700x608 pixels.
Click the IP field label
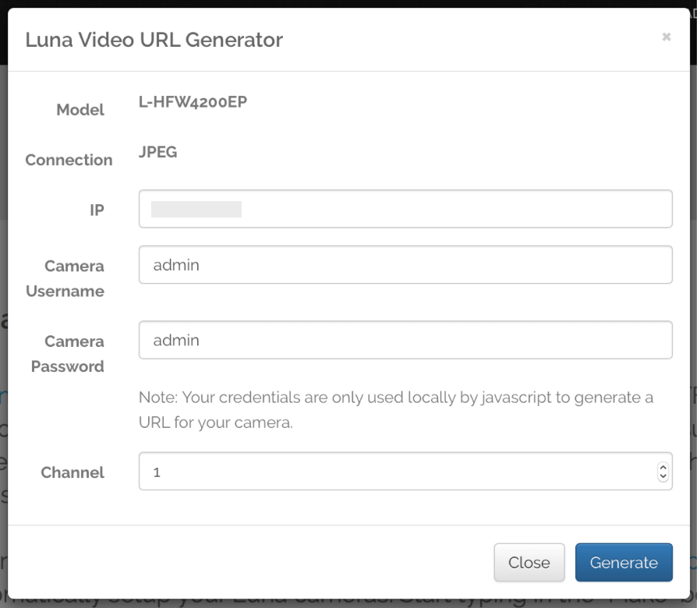[96, 209]
